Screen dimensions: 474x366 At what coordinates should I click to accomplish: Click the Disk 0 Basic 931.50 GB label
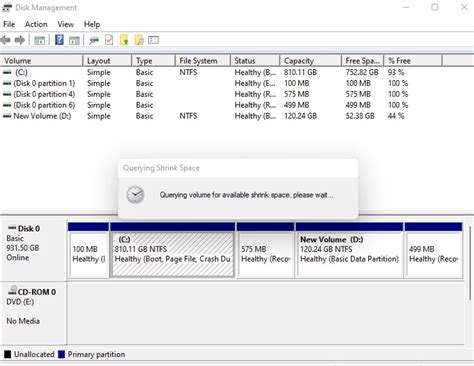[33, 249]
